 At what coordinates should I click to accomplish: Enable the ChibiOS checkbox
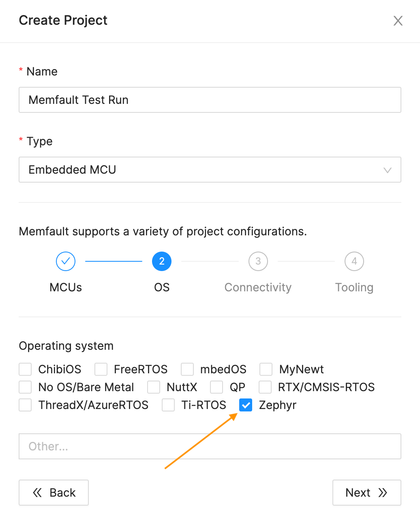pos(26,369)
